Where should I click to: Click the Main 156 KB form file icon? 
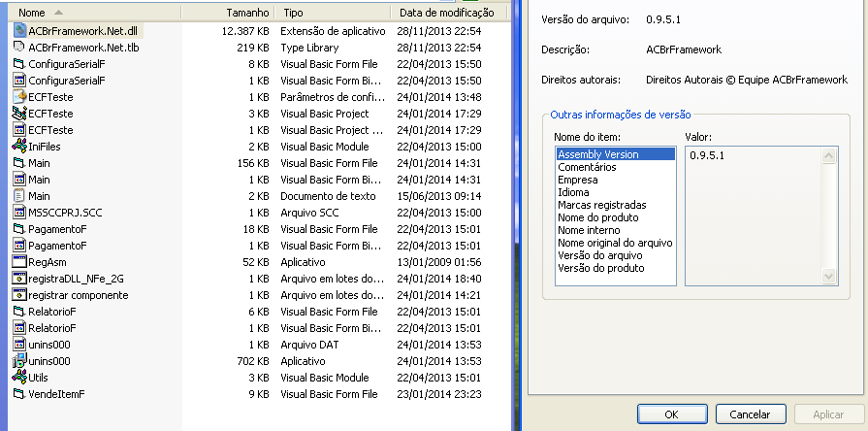coord(19,163)
